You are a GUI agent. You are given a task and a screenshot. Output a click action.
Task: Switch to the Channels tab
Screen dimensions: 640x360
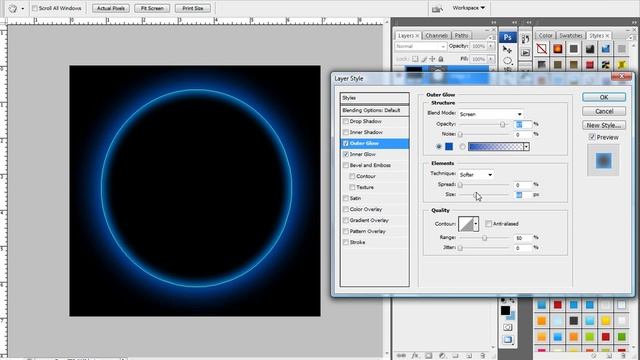coord(436,36)
